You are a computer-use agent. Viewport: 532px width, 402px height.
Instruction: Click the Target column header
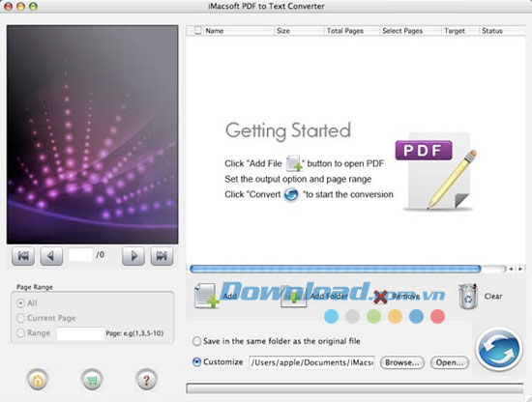click(459, 31)
